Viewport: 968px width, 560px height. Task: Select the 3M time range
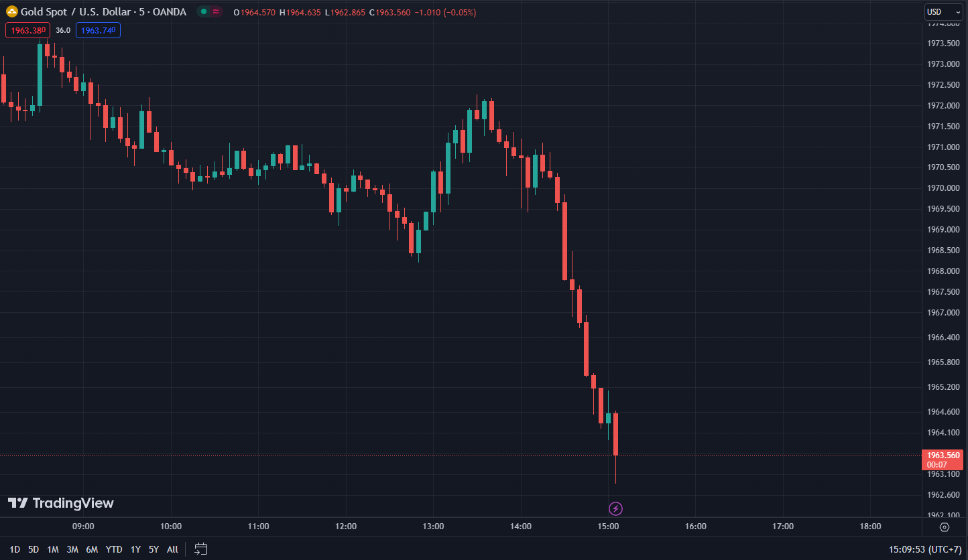click(72, 549)
